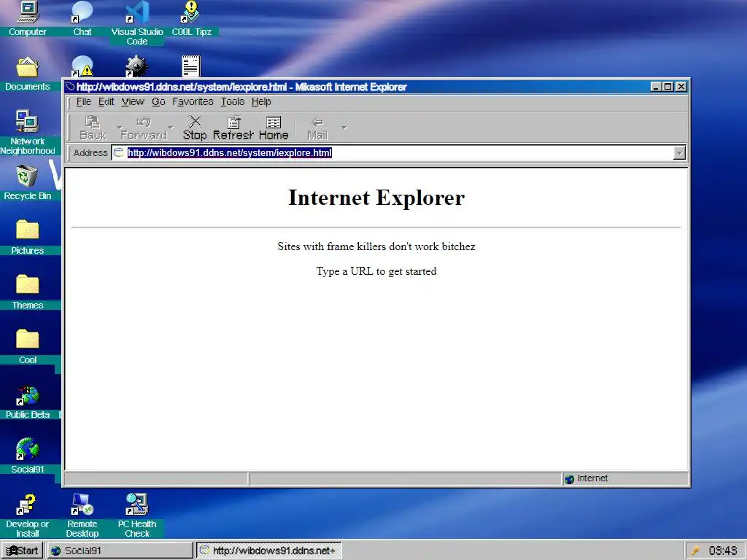Open the Tools menu
The image size is (747, 560).
(x=232, y=101)
